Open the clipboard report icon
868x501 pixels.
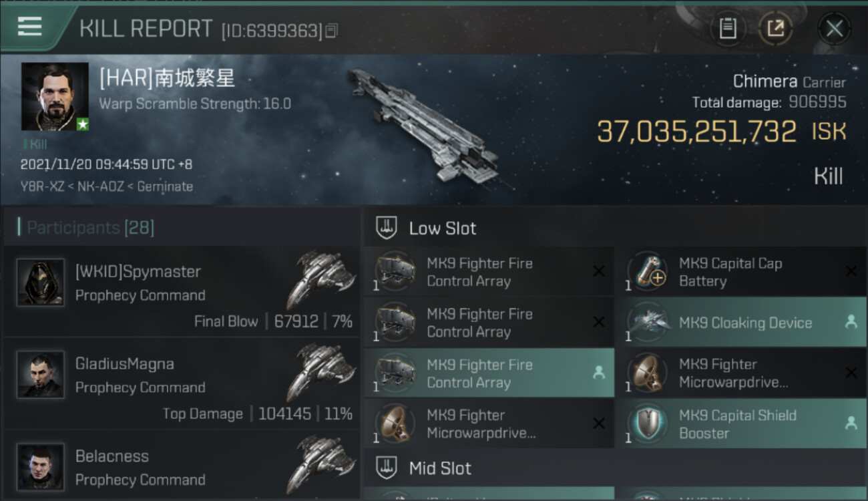pyautogui.click(x=728, y=28)
